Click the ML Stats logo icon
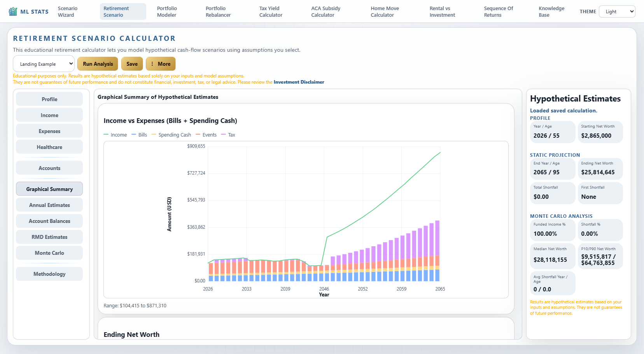644x354 pixels. (x=13, y=12)
